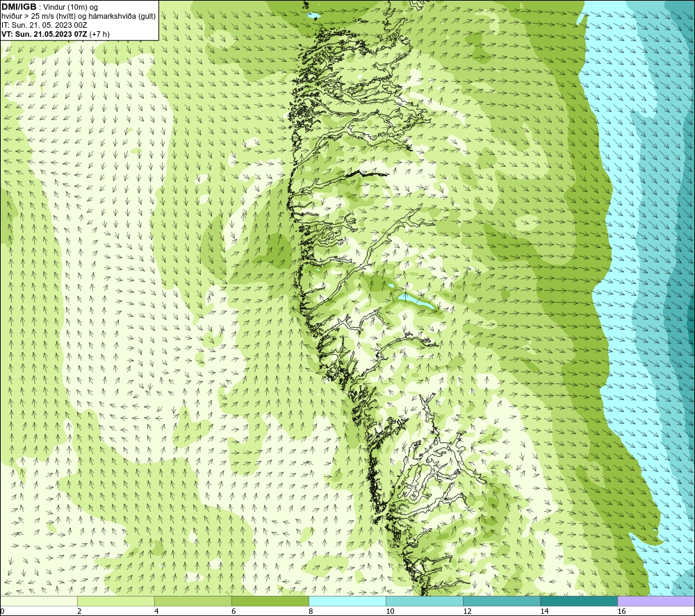Click the 12–14 m/s teal legend swatch
The height and width of the screenshot is (616, 695).
click(502, 601)
